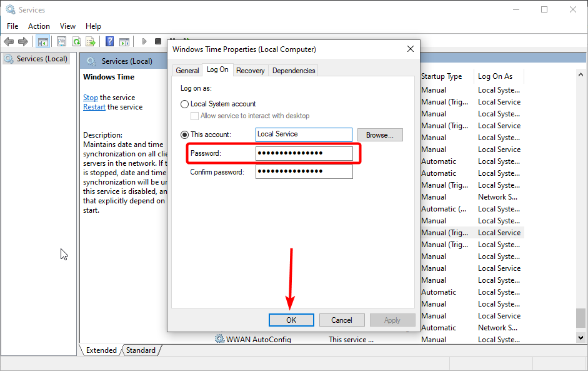The image size is (588, 371).
Task: Click the 'Automatic (...' startup type cell
Action: click(x=444, y=209)
